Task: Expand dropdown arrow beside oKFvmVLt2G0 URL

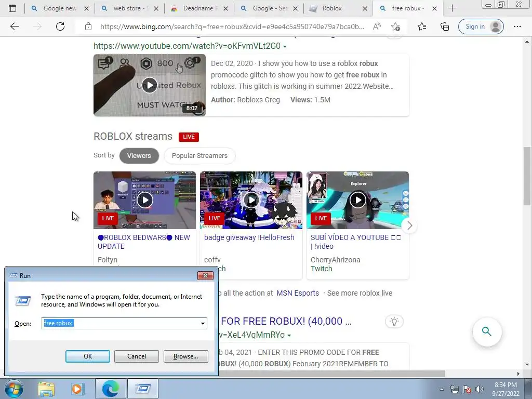Action: (x=285, y=46)
